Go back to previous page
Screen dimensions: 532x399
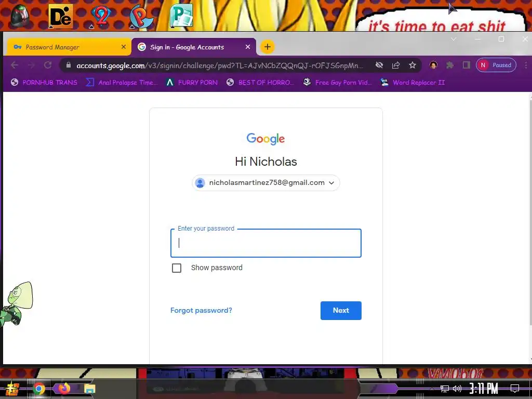(x=14, y=65)
